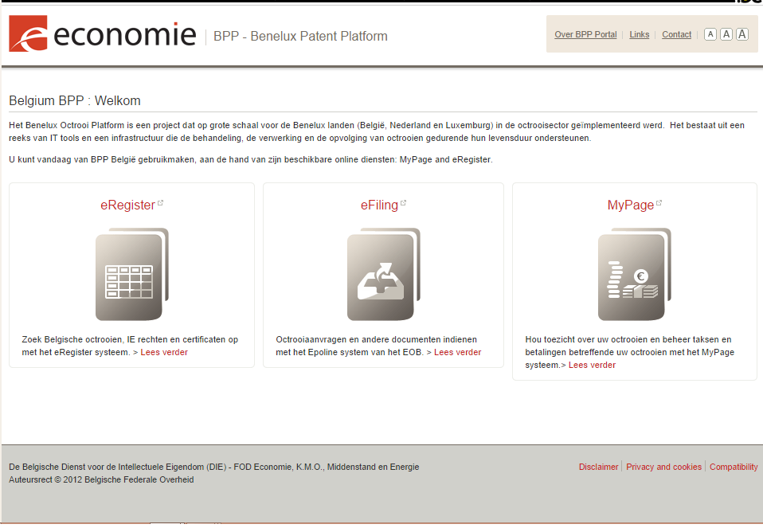Open the eRegister spreadsheet icon
This screenshot has width=763, height=532.
coord(132,274)
